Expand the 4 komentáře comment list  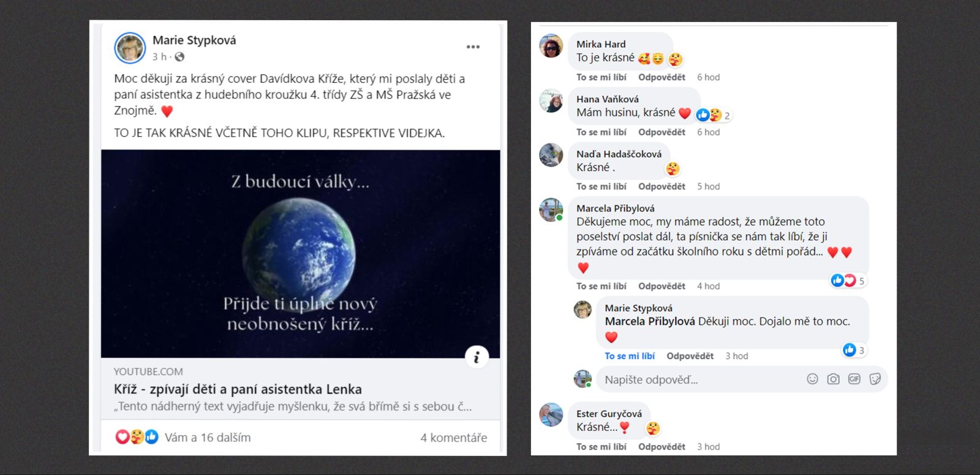(x=453, y=438)
